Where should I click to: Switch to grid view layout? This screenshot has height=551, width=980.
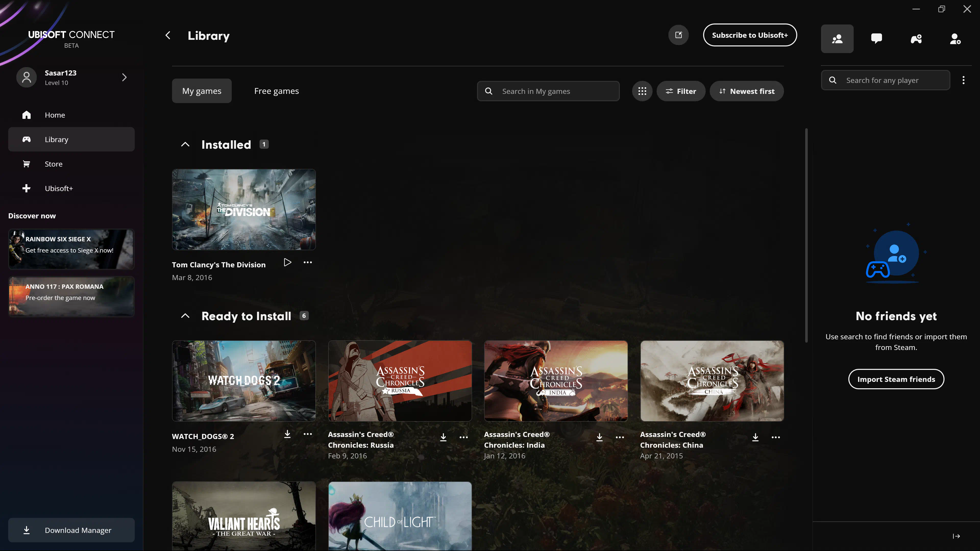coord(642,91)
